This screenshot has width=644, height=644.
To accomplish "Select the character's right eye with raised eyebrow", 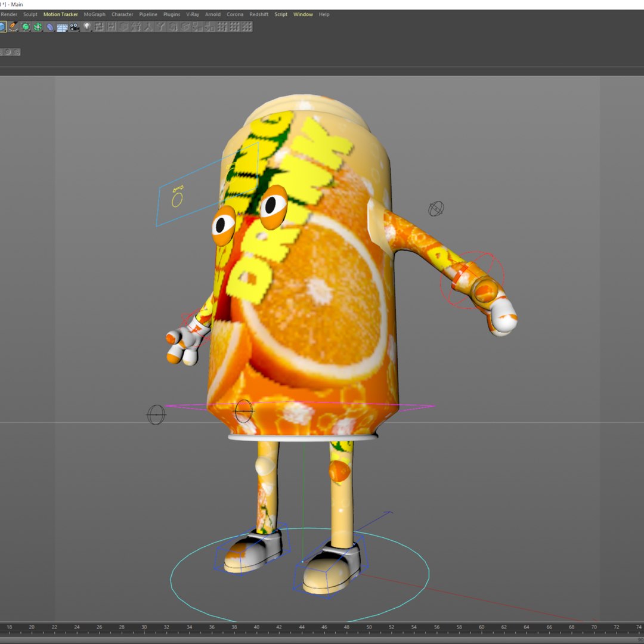I will 273,206.
